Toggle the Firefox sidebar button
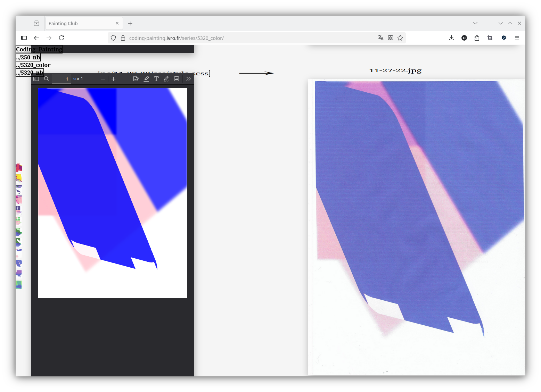The width and height of the screenshot is (541, 392). 24,38
